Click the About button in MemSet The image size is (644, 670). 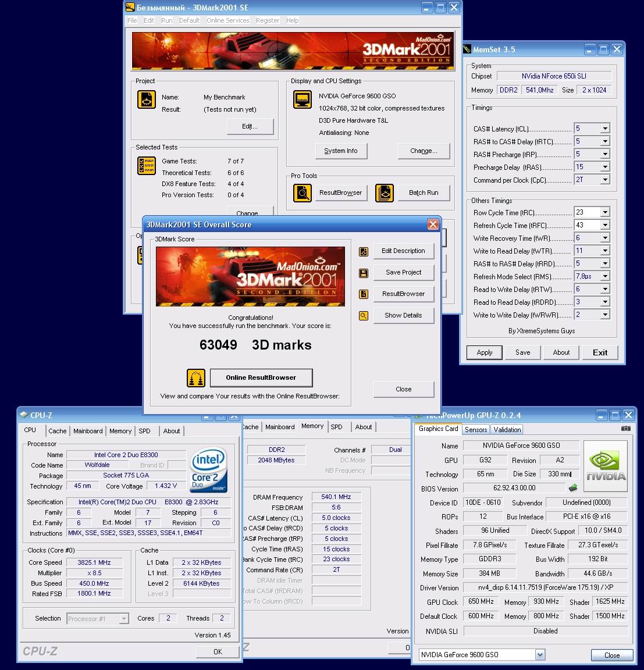561,352
